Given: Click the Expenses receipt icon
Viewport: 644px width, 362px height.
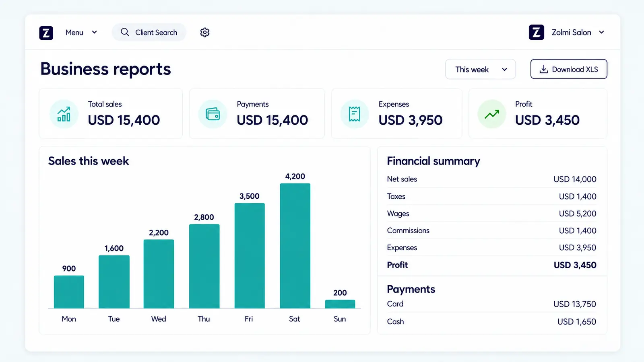Looking at the screenshot, I should coord(355,114).
